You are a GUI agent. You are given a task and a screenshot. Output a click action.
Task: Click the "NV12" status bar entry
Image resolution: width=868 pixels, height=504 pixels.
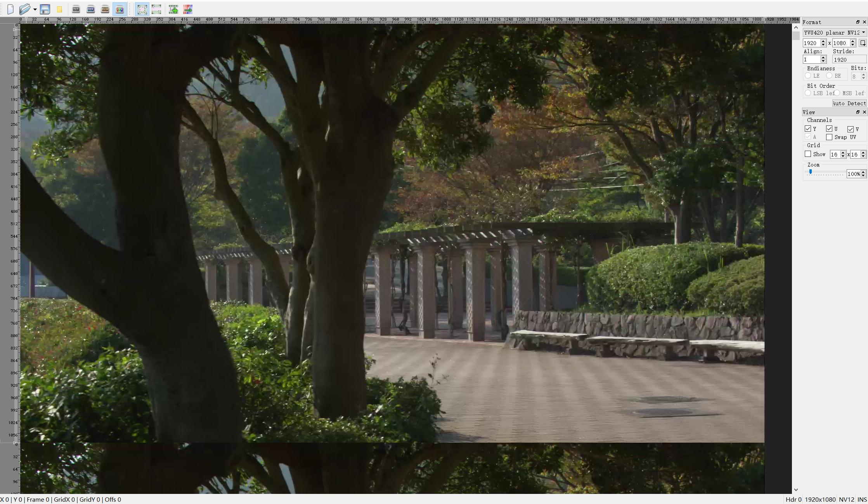847,500
